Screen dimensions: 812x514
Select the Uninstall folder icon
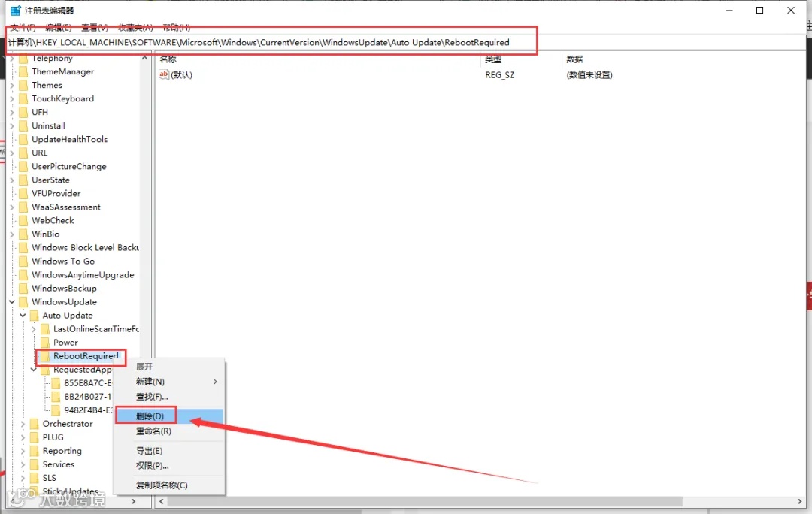click(x=23, y=125)
